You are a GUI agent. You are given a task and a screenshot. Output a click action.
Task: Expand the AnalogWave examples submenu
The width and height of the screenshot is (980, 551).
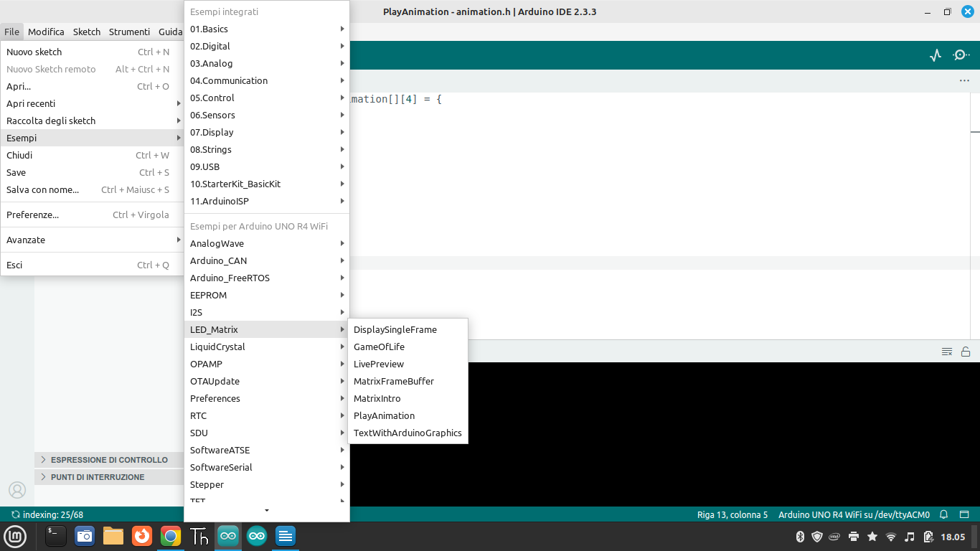[x=267, y=243]
